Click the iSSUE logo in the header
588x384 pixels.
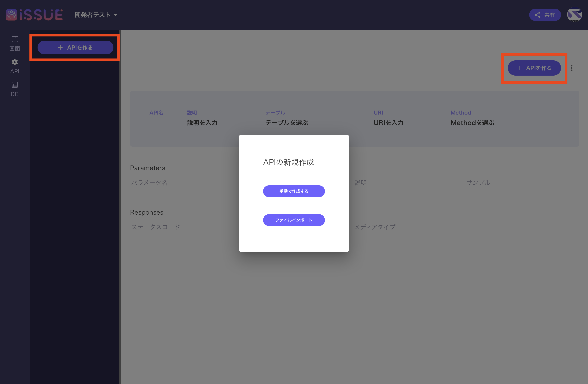point(34,15)
